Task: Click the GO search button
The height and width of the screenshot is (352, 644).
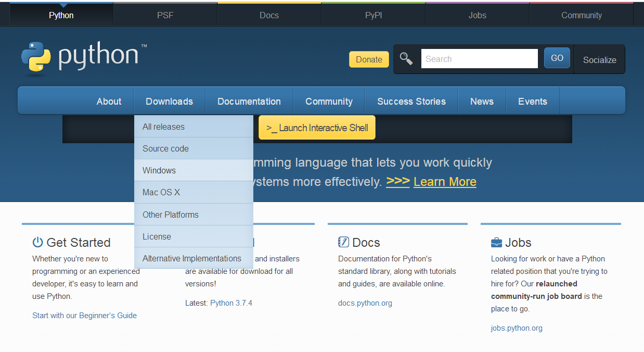Action: (557, 58)
